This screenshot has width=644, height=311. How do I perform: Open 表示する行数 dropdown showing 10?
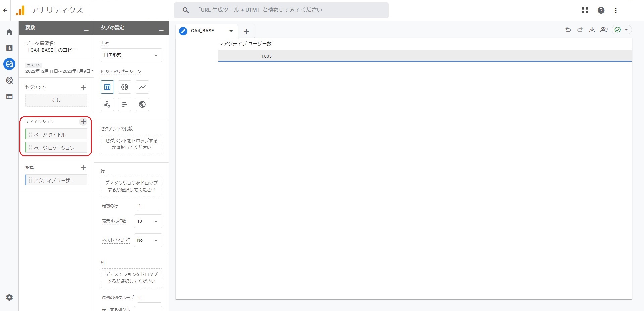pos(148,221)
